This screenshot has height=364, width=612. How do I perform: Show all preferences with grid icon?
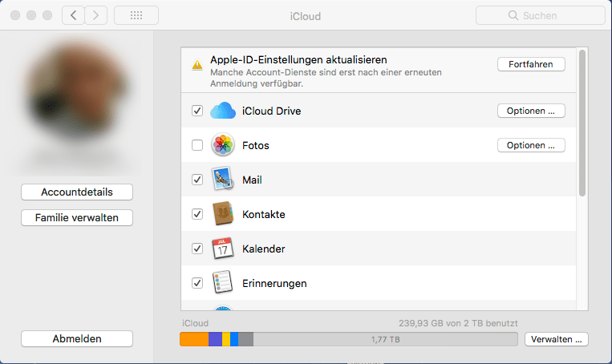pyautogui.click(x=136, y=15)
